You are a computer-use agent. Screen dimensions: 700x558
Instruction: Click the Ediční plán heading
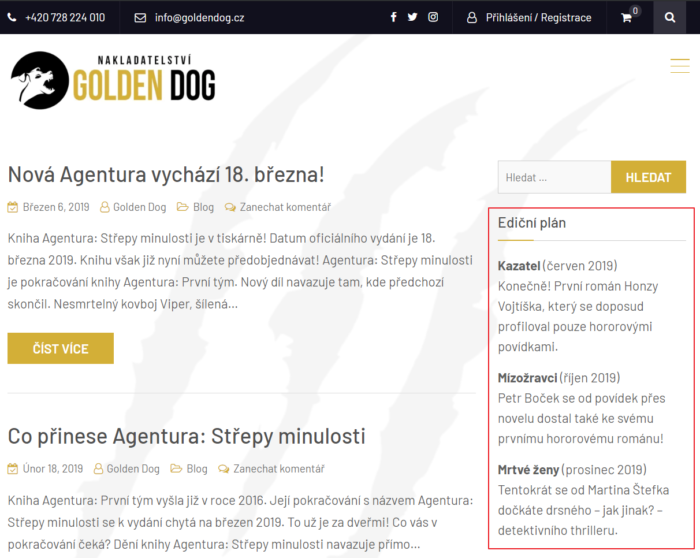coord(532,223)
